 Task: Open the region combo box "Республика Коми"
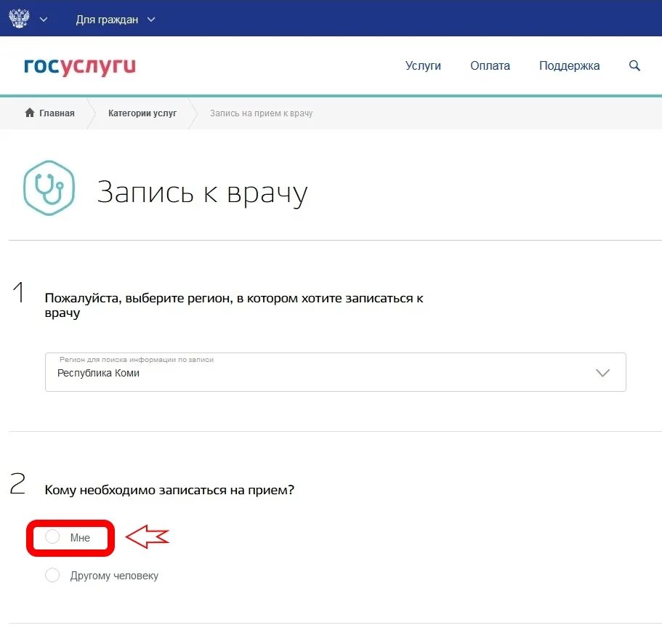click(335, 372)
